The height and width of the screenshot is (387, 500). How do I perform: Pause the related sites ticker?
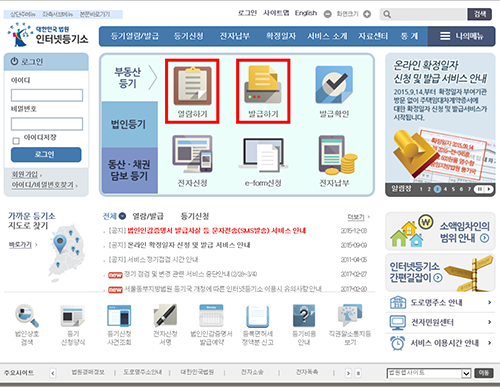coord(358,373)
